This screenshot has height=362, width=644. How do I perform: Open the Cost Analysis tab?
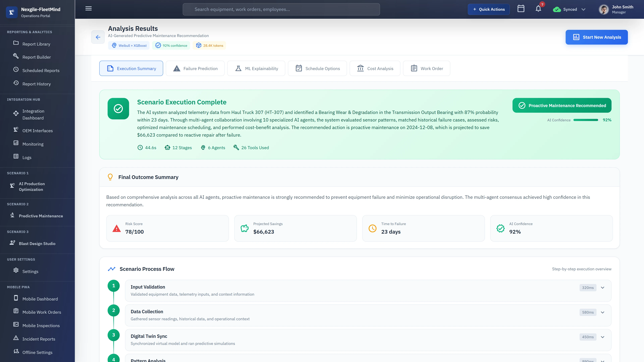click(x=375, y=68)
